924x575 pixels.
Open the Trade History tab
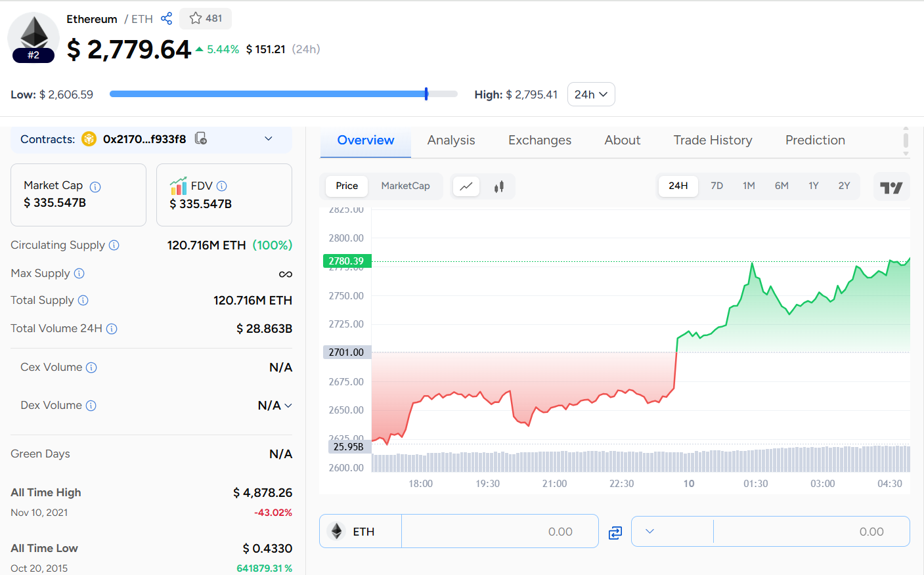713,140
